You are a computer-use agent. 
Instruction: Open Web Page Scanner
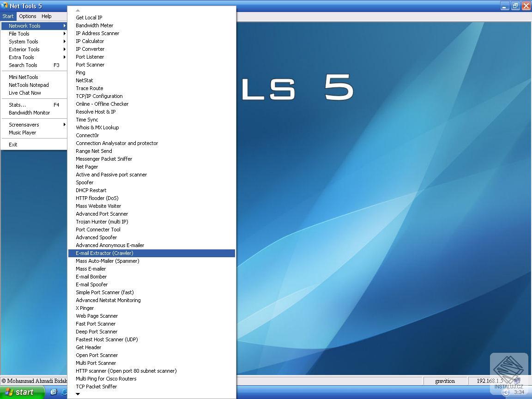[x=151, y=316]
